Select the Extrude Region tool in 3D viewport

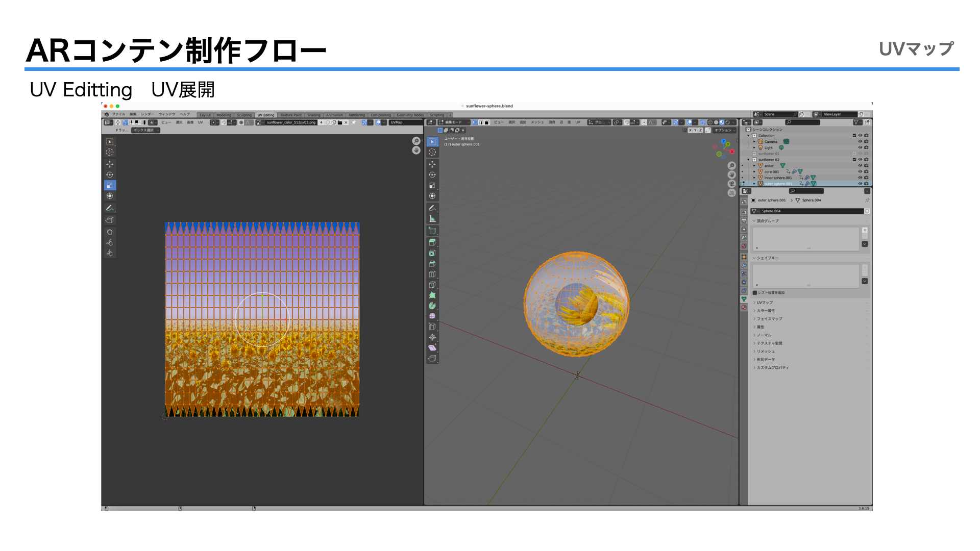[x=432, y=242]
